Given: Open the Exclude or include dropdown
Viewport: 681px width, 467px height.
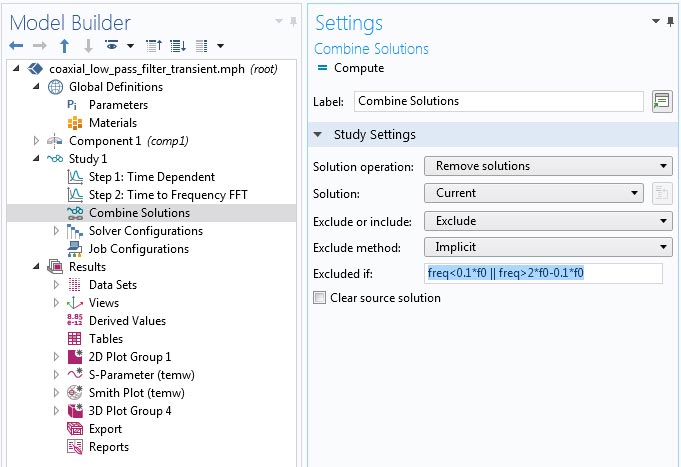Looking at the screenshot, I should 548,221.
